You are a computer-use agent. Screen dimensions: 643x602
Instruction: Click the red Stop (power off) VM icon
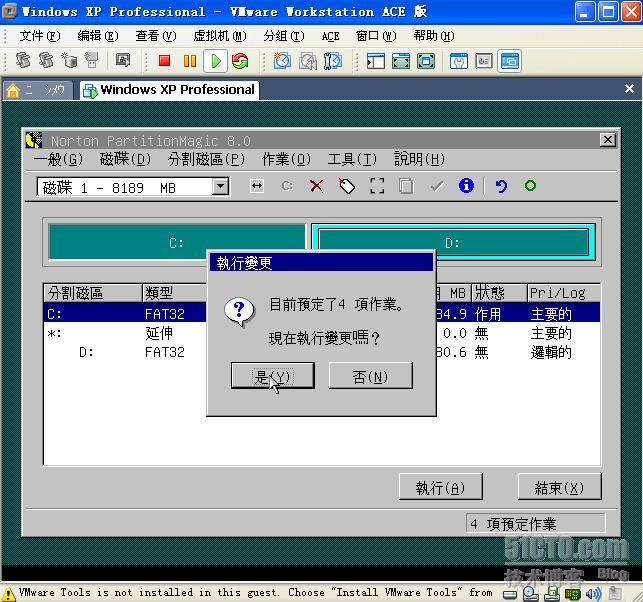tap(164, 61)
